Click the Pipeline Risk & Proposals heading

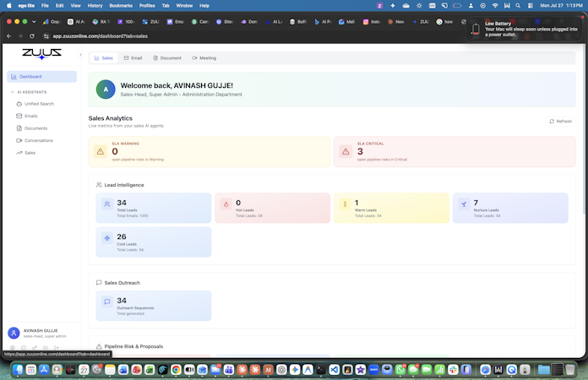133,346
